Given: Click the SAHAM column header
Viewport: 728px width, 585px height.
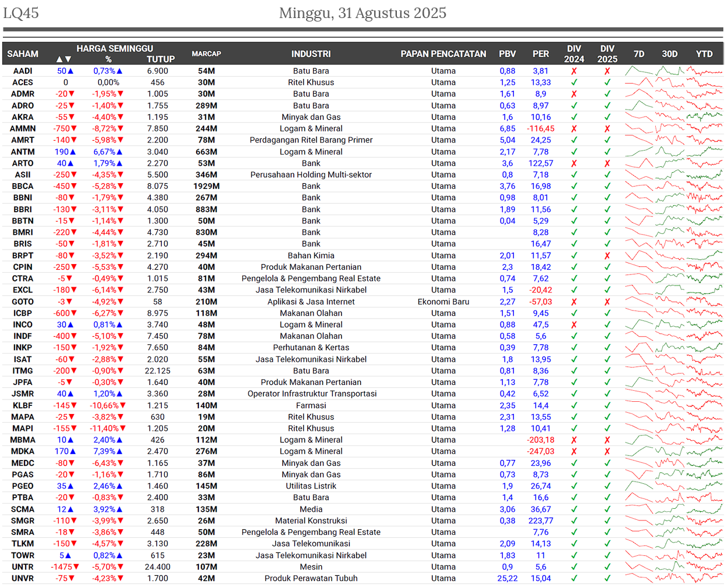Looking at the screenshot, I should tap(23, 54).
